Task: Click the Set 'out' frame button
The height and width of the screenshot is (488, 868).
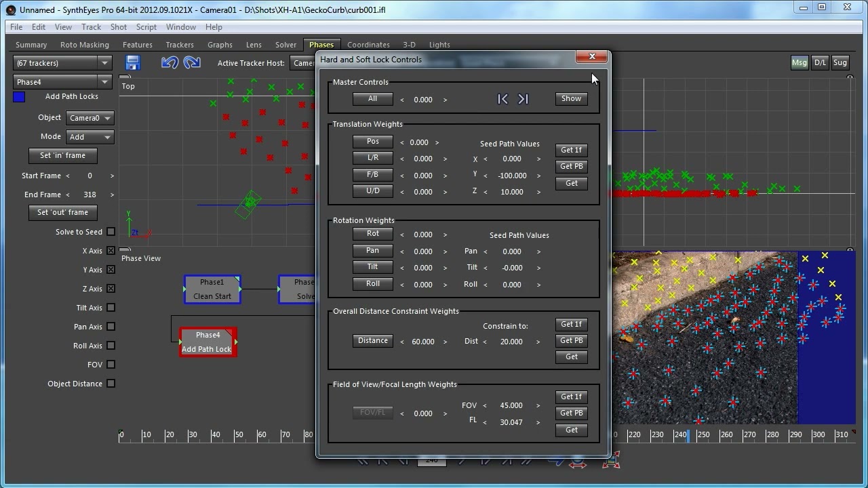Action: 62,212
